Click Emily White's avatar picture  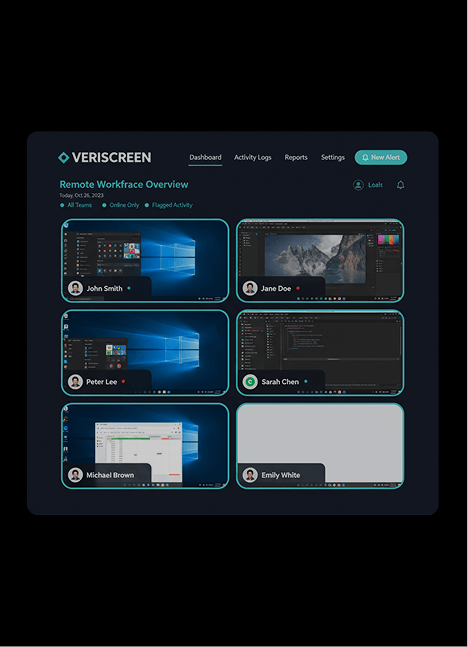[x=250, y=475]
